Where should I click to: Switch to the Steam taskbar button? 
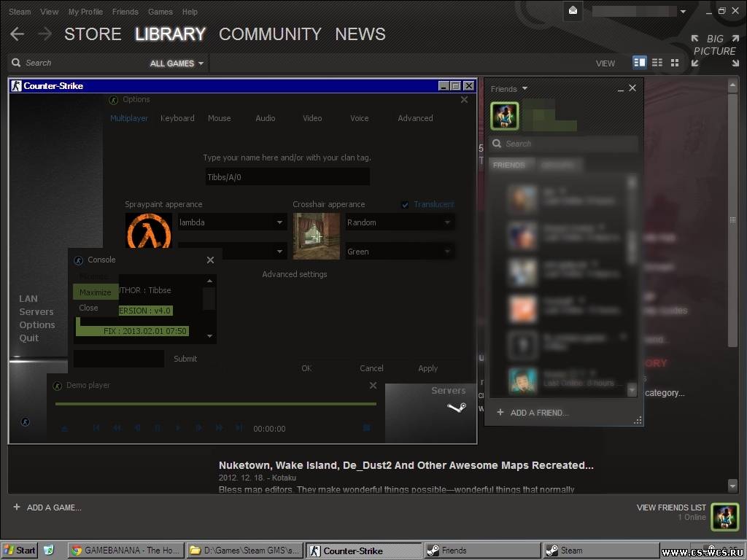[601, 551]
